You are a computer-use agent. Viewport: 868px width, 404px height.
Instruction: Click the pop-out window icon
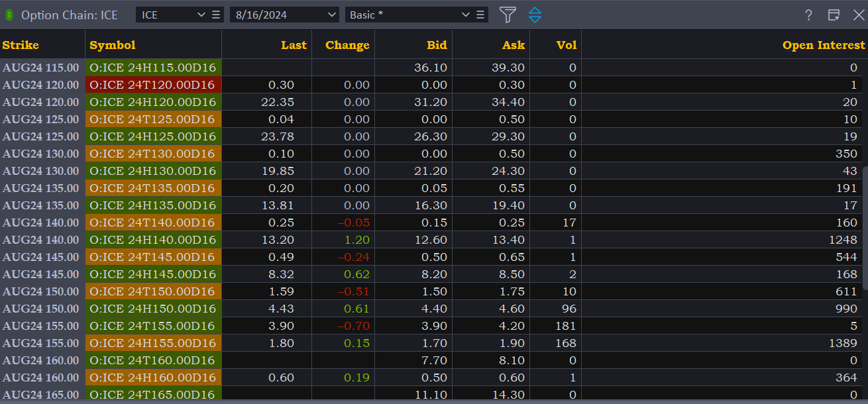click(x=834, y=15)
